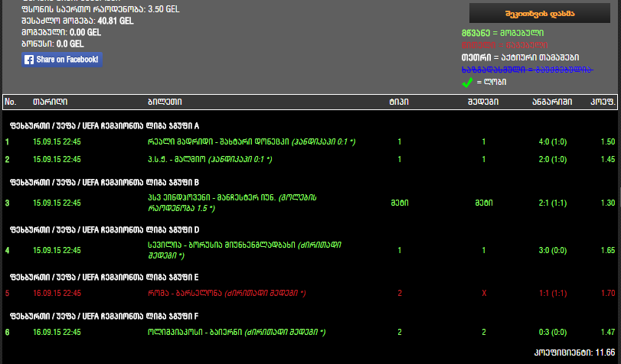The height and width of the screenshot is (364, 621).
Task: Open the orange შეკითხვის დასმა button
Action: coord(539,14)
